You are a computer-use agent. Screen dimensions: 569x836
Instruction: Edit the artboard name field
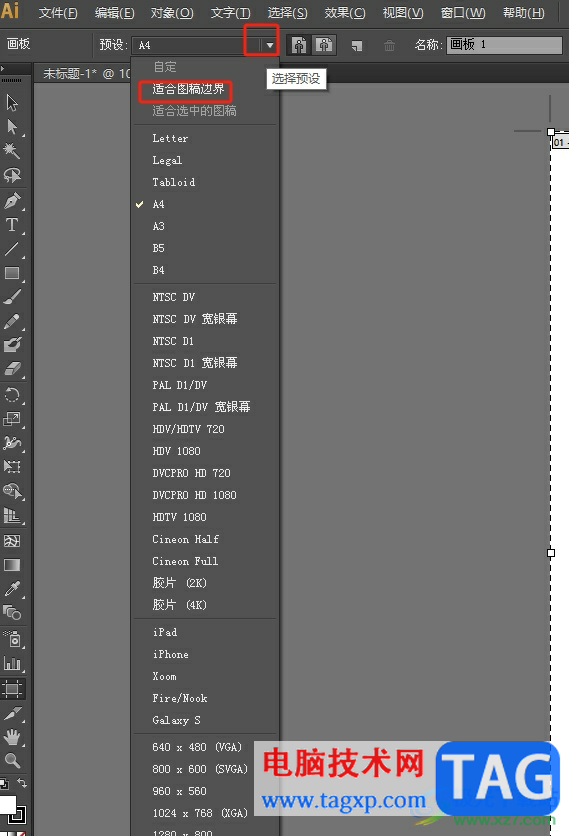504,45
